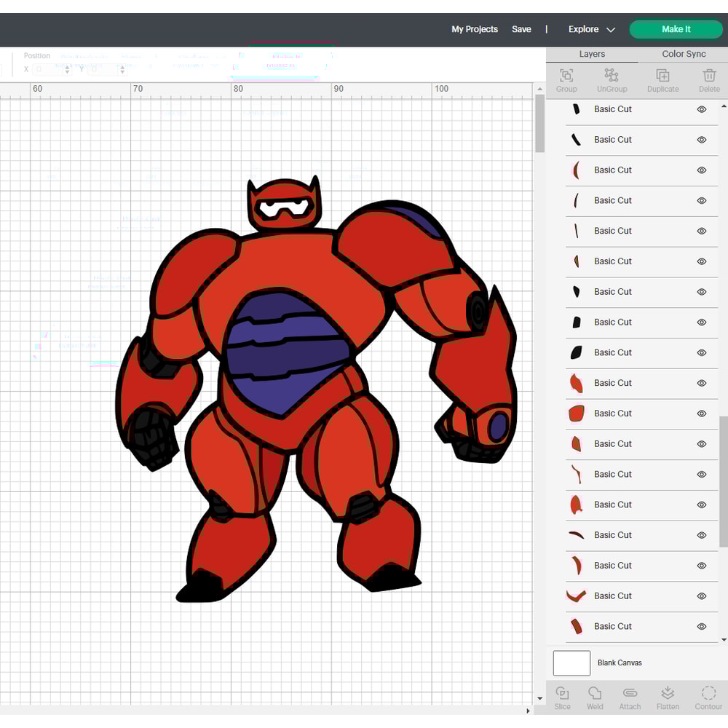Click the Y position stepper down arrow
The height and width of the screenshot is (728, 728).
click(x=122, y=71)
